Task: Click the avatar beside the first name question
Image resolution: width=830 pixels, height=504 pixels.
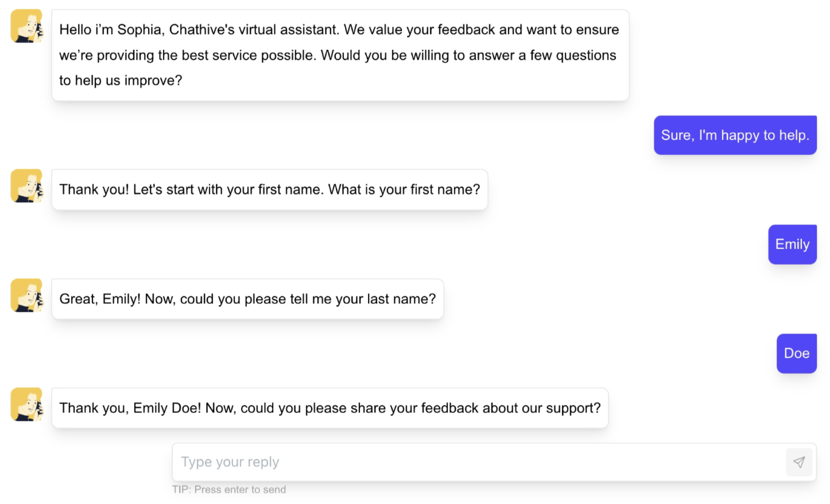Action: point(26,185)
